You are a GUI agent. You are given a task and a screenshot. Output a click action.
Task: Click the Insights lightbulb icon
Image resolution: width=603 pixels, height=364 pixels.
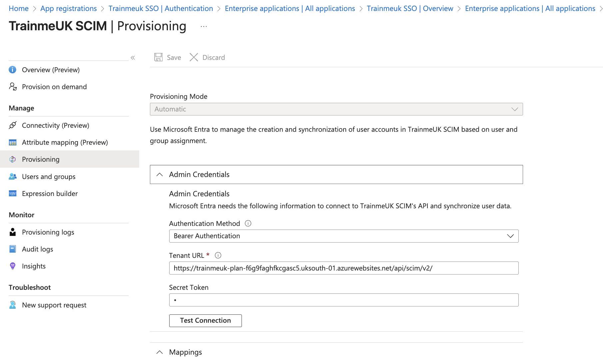pos(13,266)
